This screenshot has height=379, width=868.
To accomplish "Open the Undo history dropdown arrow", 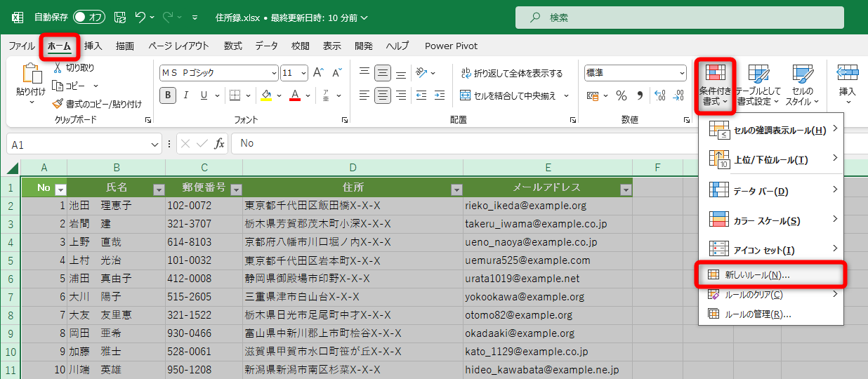I will click(x=153, y=17).
